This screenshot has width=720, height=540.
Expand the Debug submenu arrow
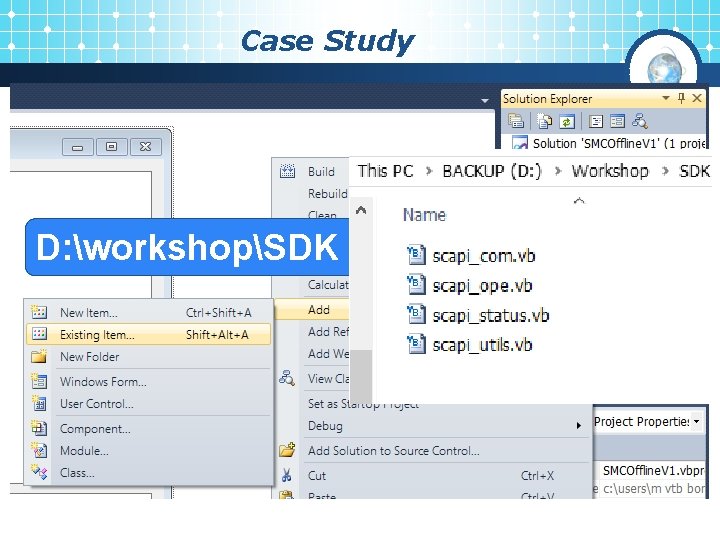point(579,426)
